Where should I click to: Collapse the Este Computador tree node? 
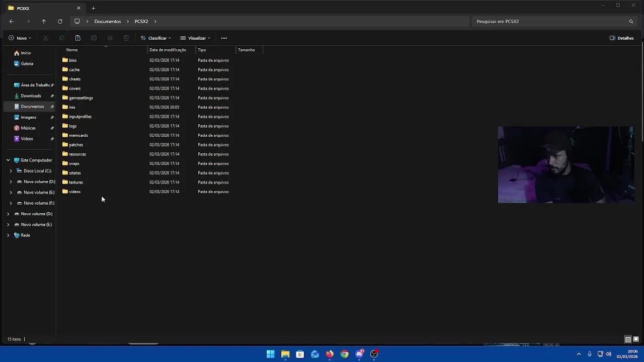tap(8, 160)
